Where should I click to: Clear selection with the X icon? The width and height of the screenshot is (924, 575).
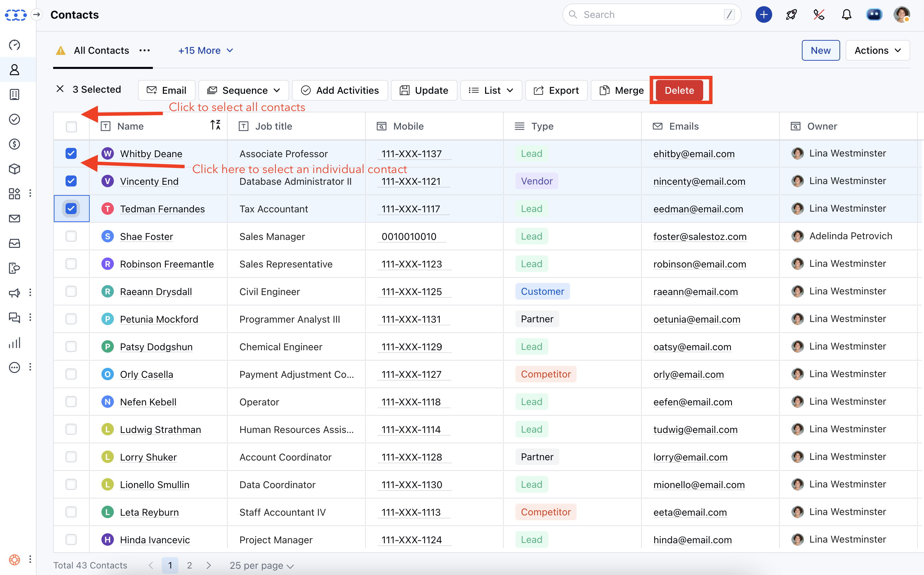pyautogui.click(x=60, y=89)
